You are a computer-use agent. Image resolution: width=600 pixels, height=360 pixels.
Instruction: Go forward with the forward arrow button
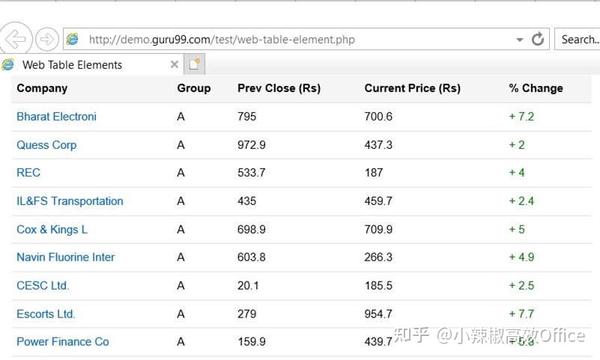(x=47, y=39)
